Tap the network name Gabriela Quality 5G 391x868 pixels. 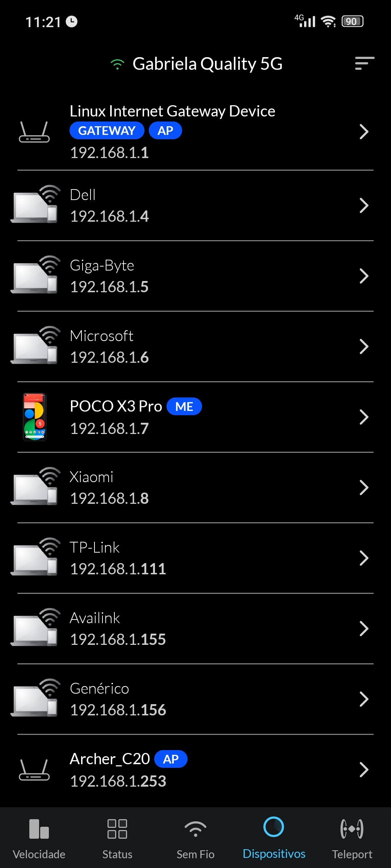click(207, 64)
